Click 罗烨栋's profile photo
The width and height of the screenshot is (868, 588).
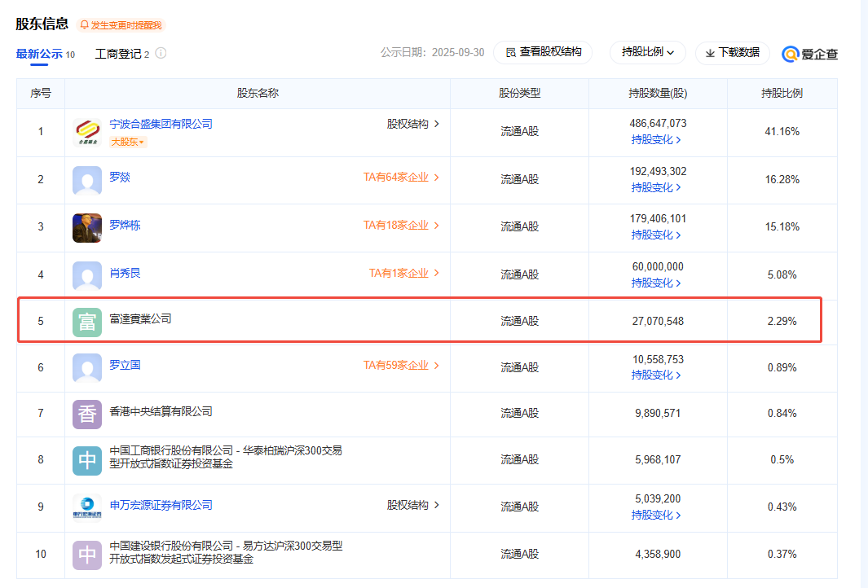tap(86, 227)
